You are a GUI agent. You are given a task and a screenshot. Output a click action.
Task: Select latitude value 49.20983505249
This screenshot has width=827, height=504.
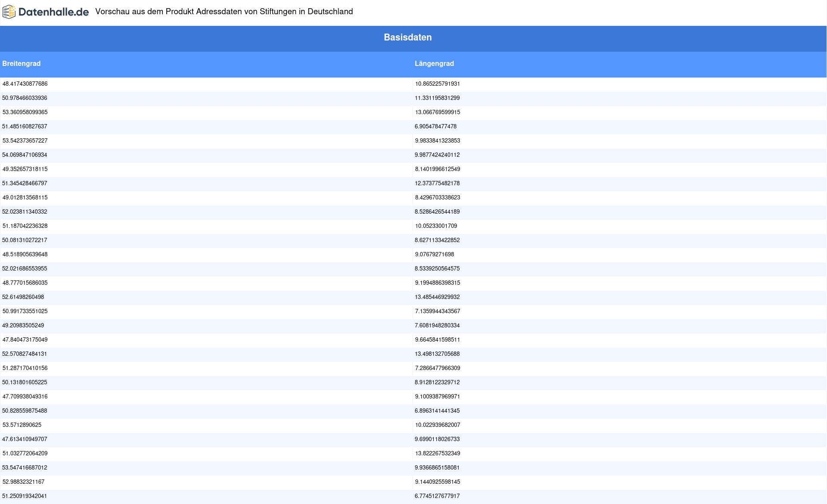pos(23,326)
